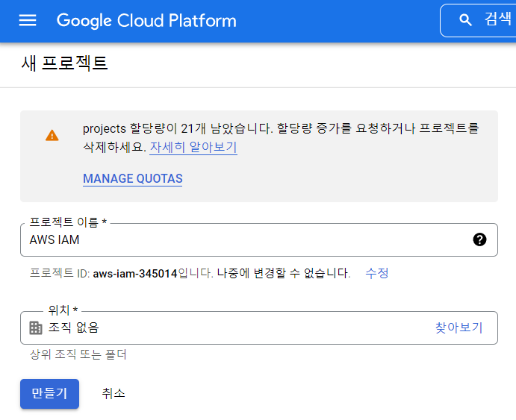Click the project ID text aws-iam-345014
Image resolution: width=516 pixels, height=420 pixels.
click(135, 274)
